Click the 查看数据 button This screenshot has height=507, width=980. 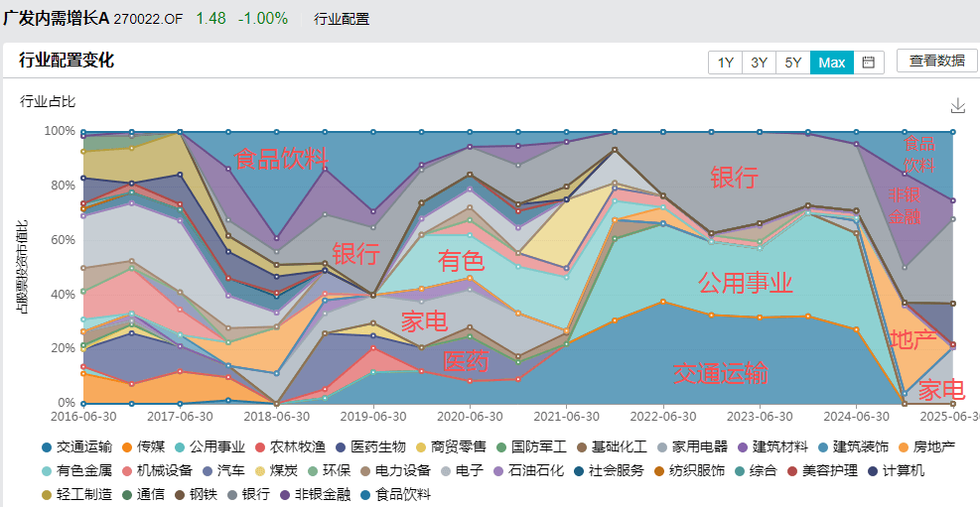(936, 61)
